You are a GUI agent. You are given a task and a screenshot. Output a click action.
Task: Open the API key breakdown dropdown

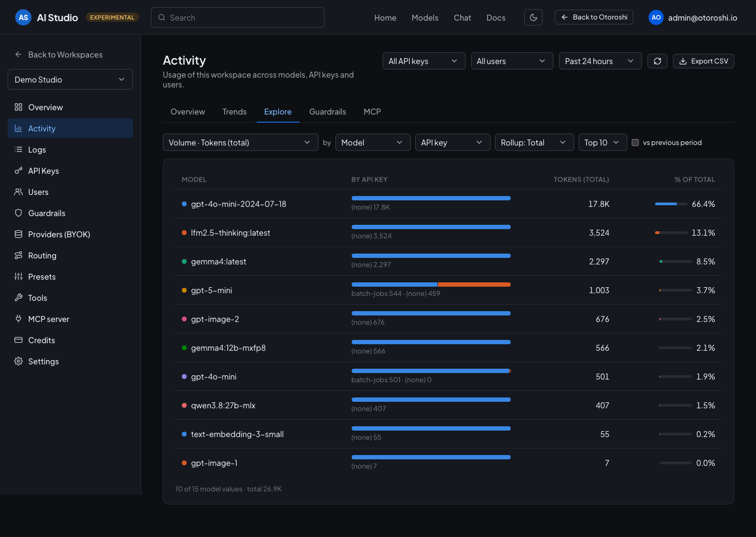453,142
